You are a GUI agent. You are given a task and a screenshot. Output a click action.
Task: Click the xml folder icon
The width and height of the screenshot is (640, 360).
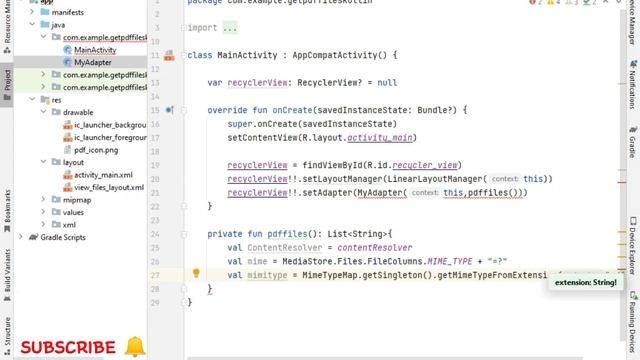[56, 224]
